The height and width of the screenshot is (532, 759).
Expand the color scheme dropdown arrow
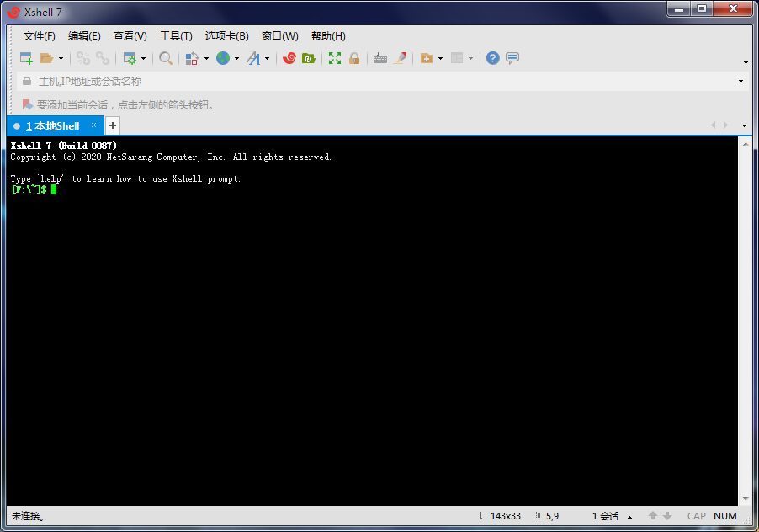click(207, 59)
